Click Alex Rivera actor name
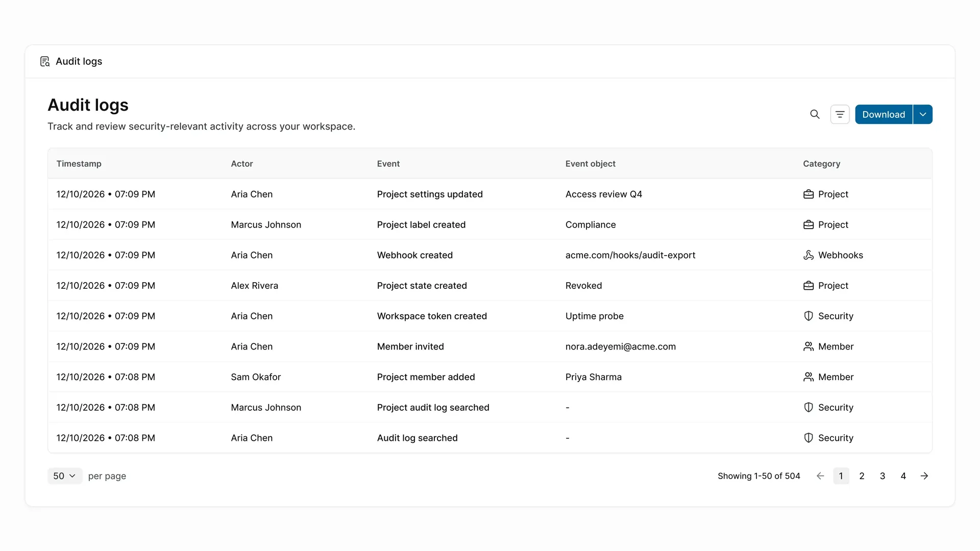The width and height of the screenshot is (980, 551). pyautogui.click(x=254, y=286)
